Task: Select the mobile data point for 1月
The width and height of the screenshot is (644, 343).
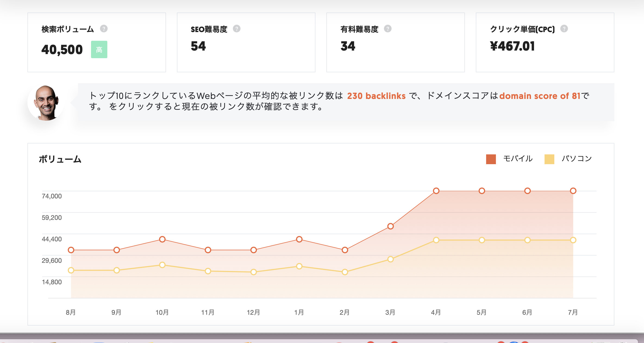Action: pos(299,239)
